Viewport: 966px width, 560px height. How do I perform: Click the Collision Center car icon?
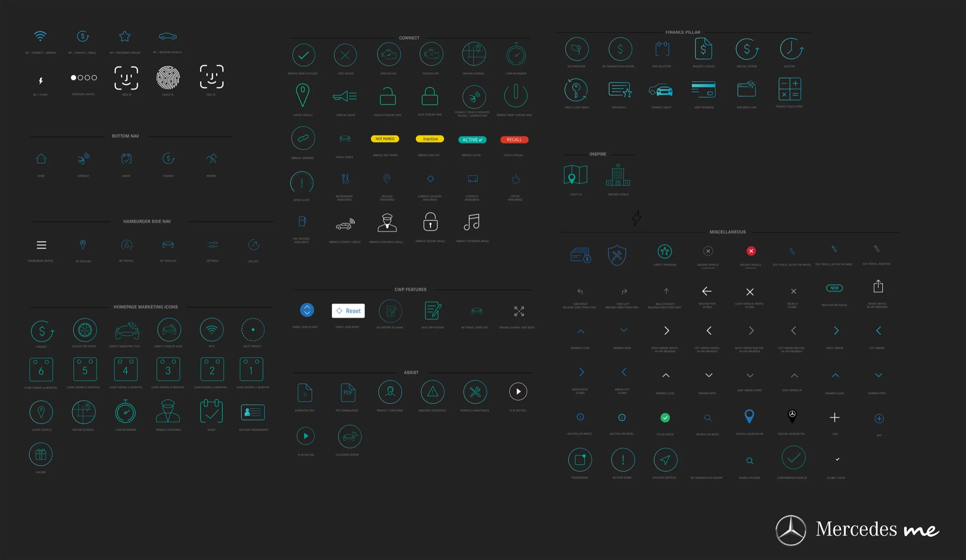350,436
